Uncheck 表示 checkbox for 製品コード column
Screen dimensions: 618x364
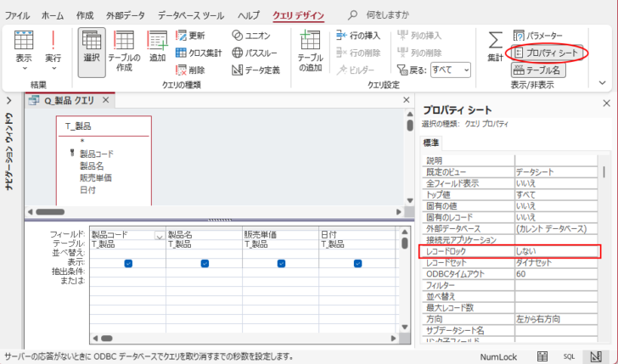coord(128,263)
